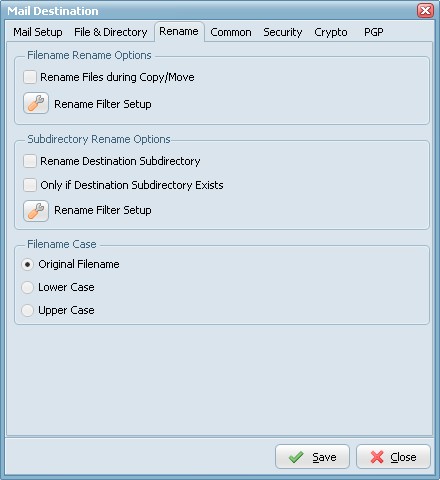The image size is (440, 480).
Task: Open the File & Directory tab
Action: point(111,32)
